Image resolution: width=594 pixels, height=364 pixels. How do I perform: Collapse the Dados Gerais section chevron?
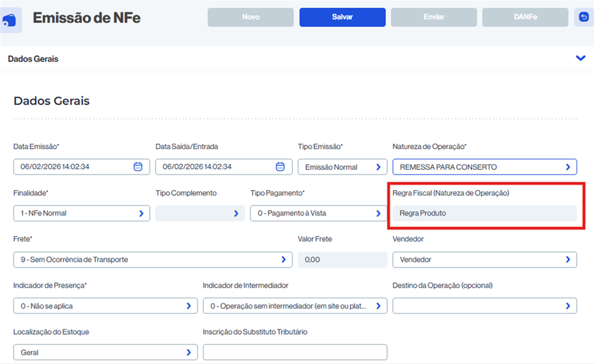581,58
